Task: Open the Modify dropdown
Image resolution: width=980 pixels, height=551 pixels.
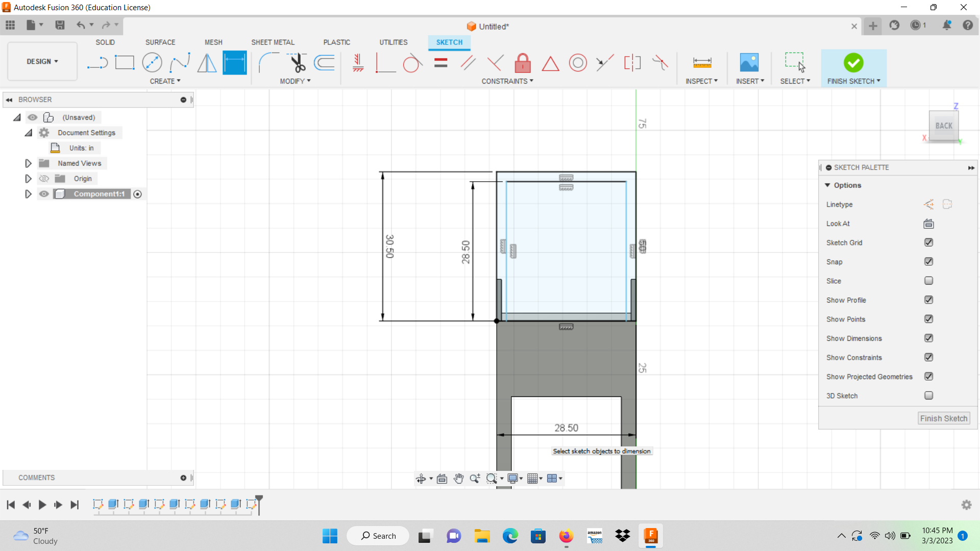Action: (296, 81)
